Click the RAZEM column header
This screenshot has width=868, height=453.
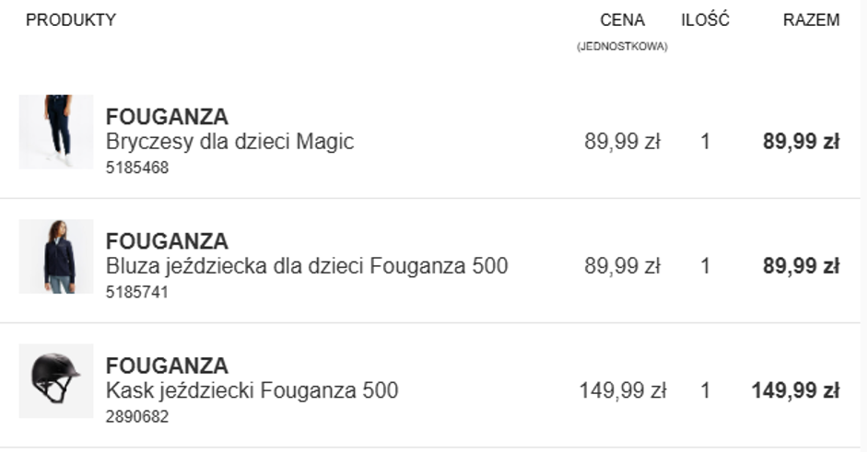pos(811,20)
